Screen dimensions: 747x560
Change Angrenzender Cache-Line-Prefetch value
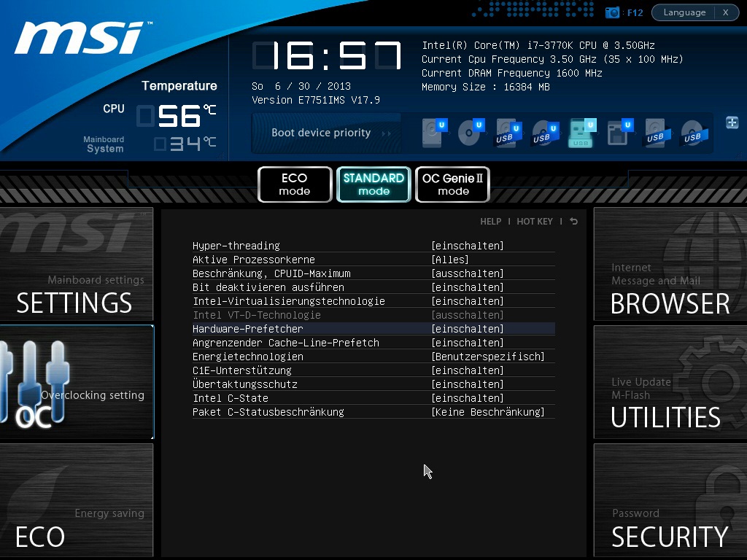coord(468,343)
